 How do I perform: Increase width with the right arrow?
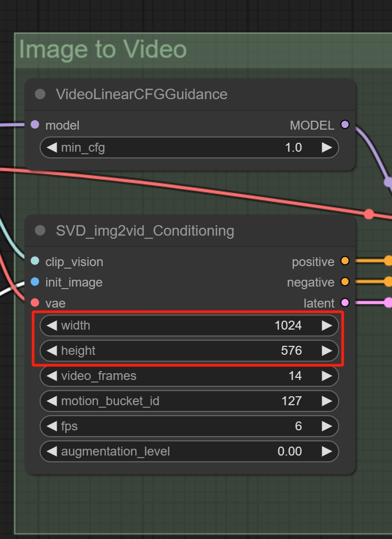pyautogui.click(x=327, y=325)
